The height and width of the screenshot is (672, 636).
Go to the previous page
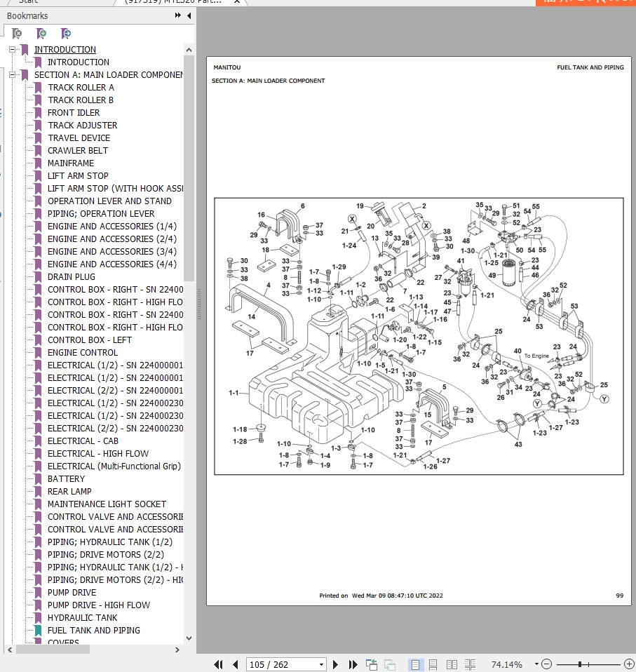[236, 664]
